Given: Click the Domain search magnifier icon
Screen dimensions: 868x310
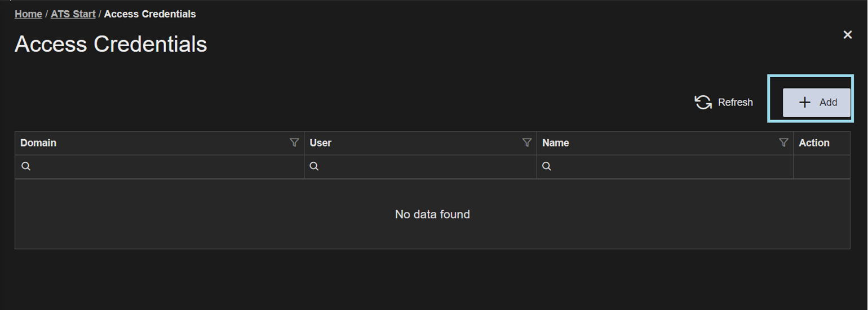Looking at the screenshot, I should click(x=25, y=166).
